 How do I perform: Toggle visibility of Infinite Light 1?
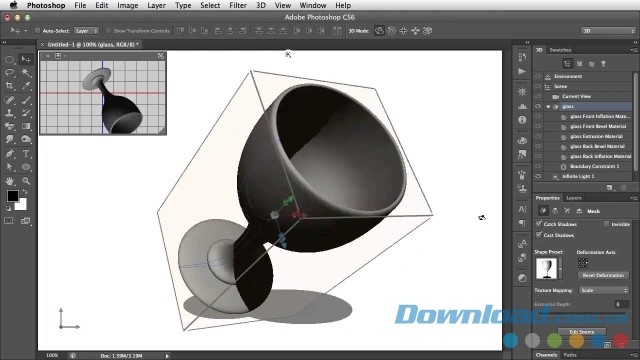click(x=538, y=176)
